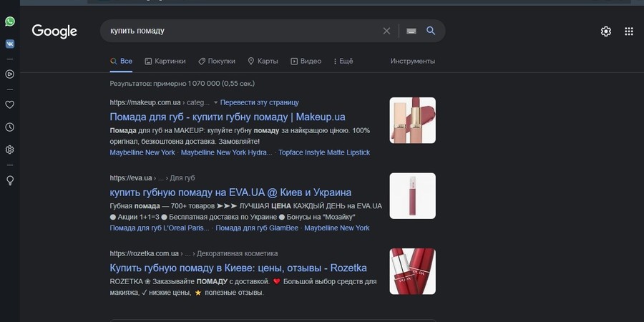Click the Rozetka red lipstick thumbnail
Screen dimensions: 644x322
point(412,271)
